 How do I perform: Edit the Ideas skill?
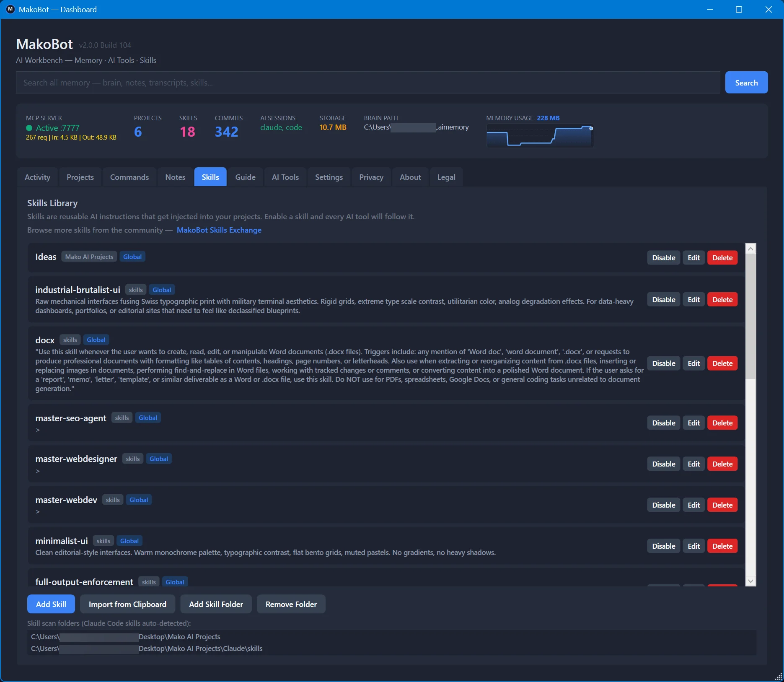[x=694, y=258]
